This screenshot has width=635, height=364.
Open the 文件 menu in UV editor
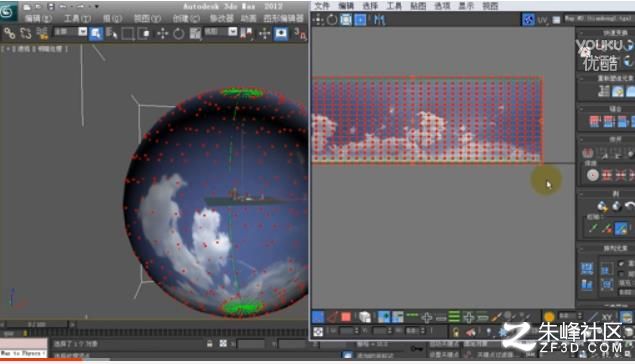click(322, 6)
